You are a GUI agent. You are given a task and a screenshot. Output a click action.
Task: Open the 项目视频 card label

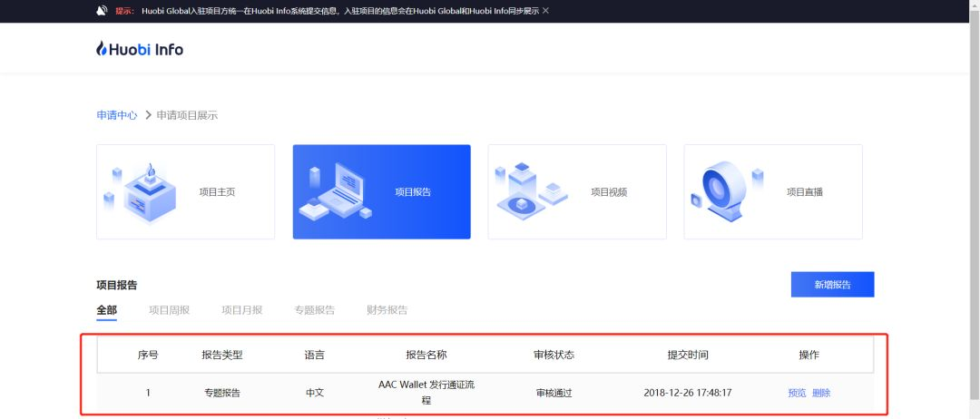click(609, 192)
